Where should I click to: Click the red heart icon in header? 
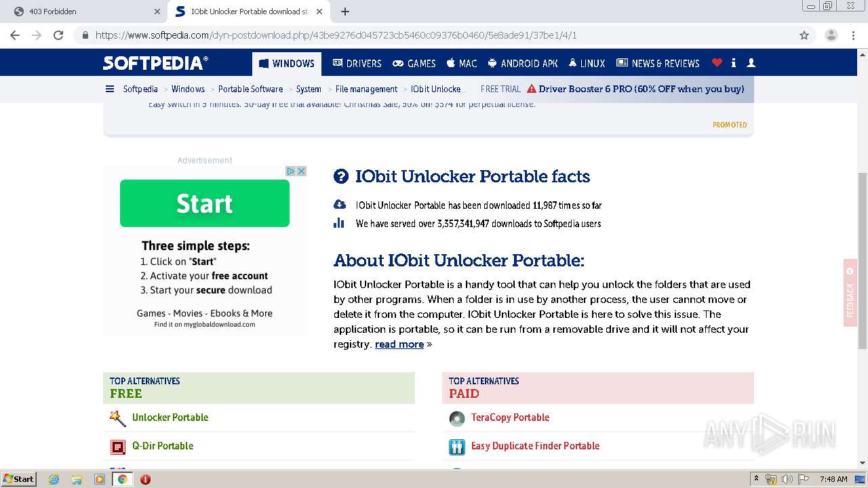click(x=717, y=62)
